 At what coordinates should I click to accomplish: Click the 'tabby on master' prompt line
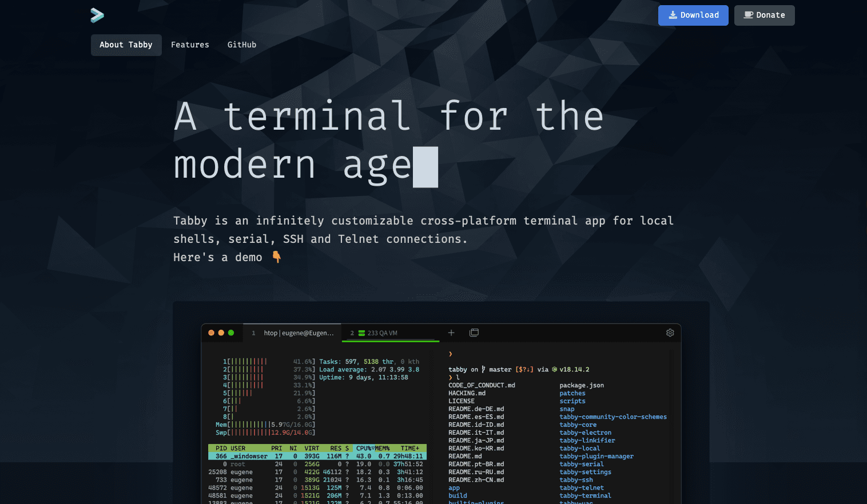click(x=519, y=370)
